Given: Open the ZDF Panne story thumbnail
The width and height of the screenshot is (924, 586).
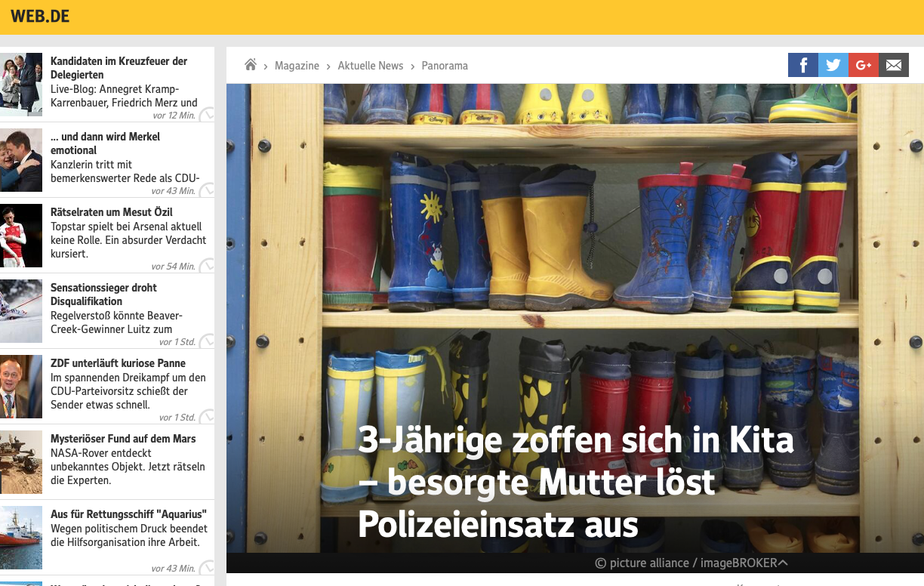Looking at the screenshot, I should (21, 387).
